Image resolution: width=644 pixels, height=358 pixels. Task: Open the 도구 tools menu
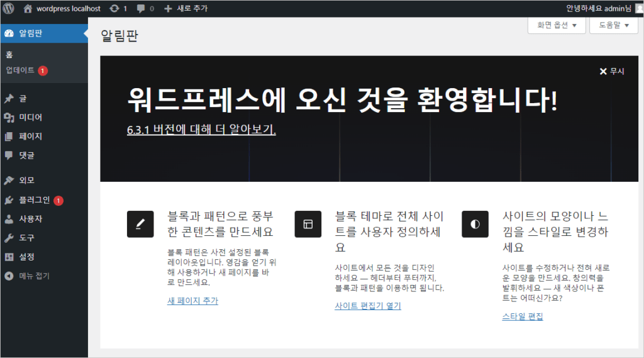click(44, 238)
